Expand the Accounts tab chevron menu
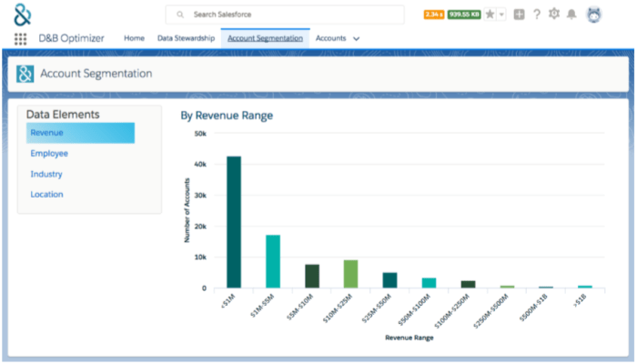This screenshot has height=364, width=637. (357, 38)
